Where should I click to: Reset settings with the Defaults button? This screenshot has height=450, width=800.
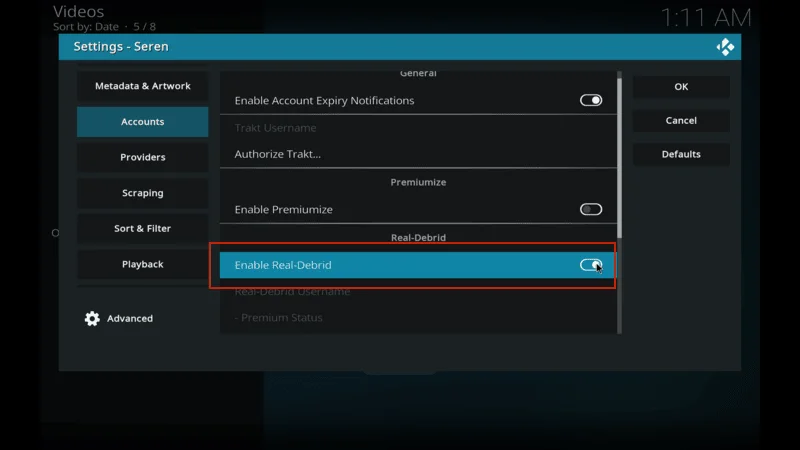point(681,154)
